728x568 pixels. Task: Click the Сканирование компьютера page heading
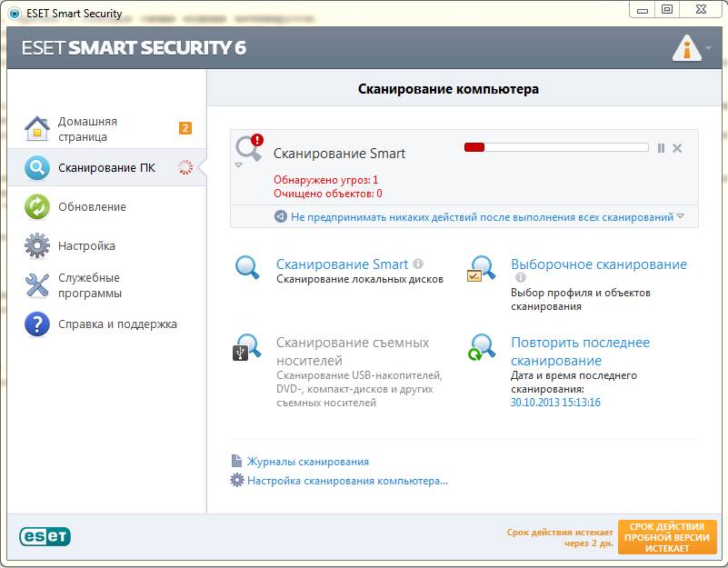point(448,89)
